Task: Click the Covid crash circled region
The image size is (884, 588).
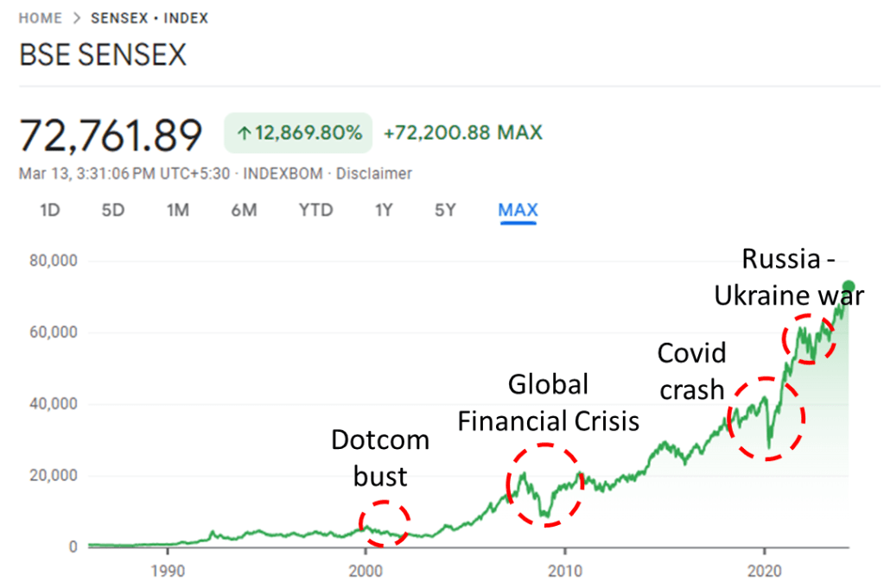Action: coord(766,418)
